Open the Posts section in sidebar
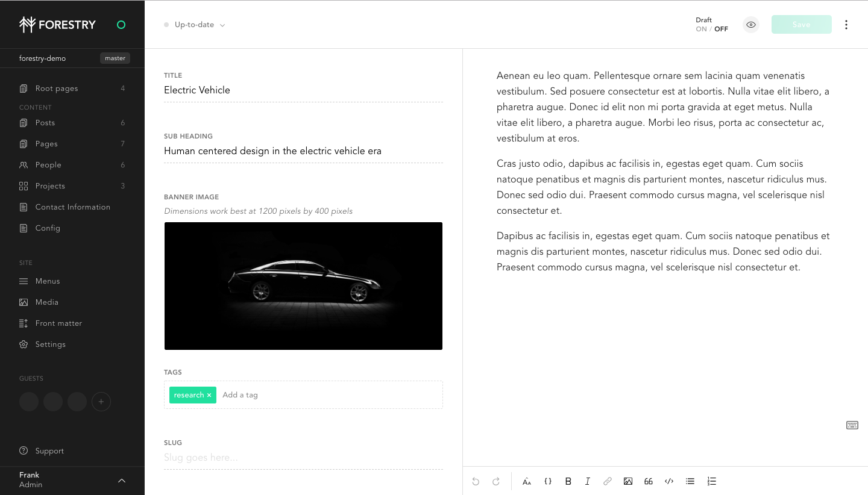The height and width of the screenshot is (495, 868). (72, 123)
